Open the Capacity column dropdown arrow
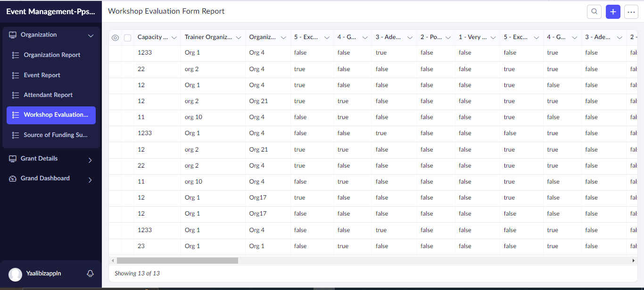 (x=174, y=38)
